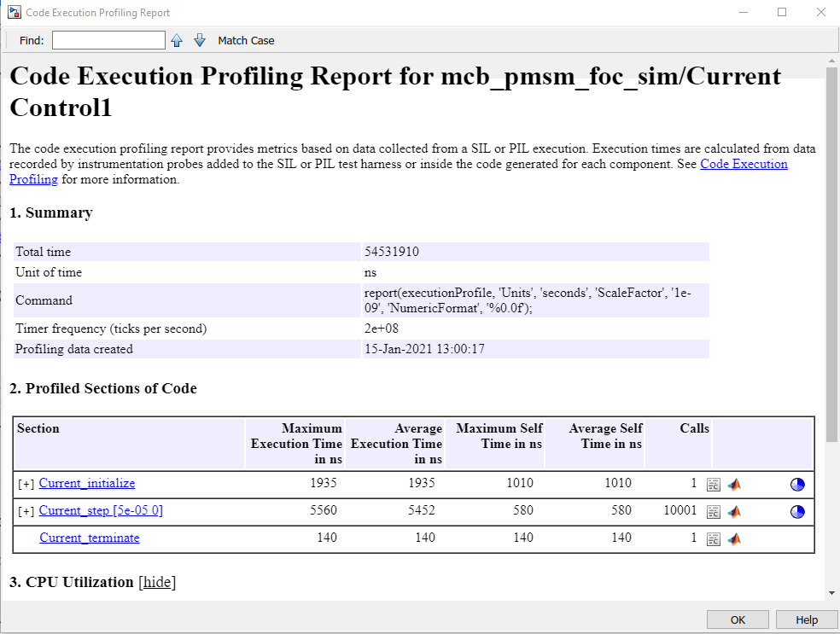Click the Current_step maximum execution time 5560
Viewport: 840px width, 634px height.
(324, 510)
